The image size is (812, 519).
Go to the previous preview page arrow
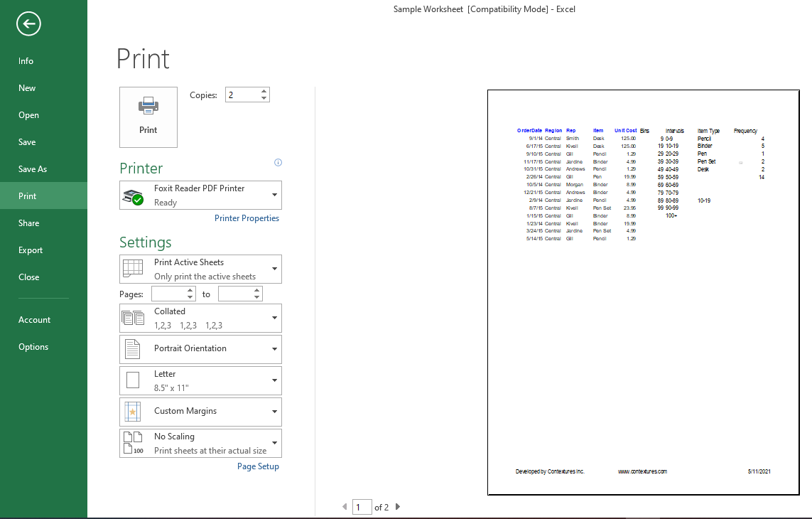point(345,507)
